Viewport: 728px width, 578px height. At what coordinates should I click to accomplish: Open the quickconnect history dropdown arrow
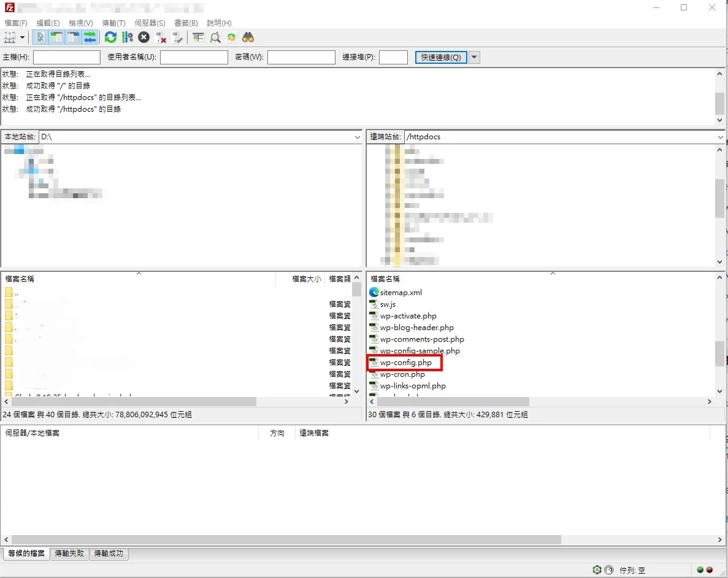point(474,57)
